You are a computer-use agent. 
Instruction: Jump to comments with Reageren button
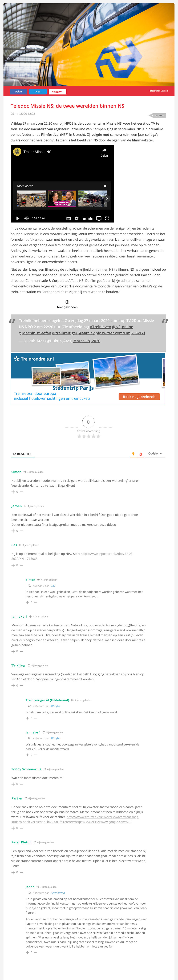point(57,91)
